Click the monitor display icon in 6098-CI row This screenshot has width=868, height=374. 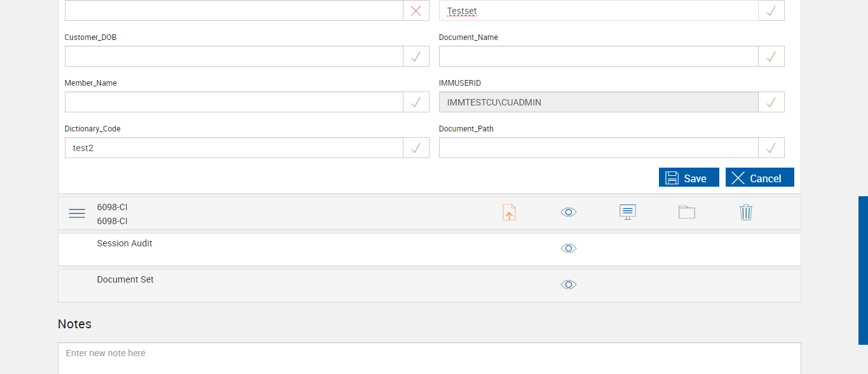pos(628,212)
